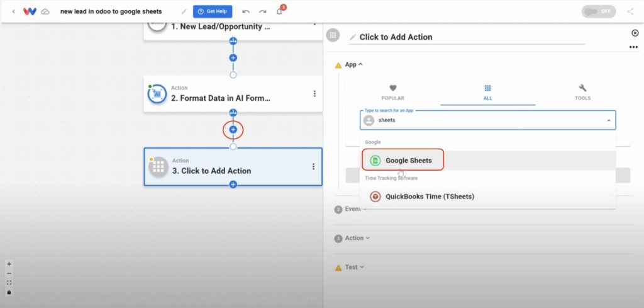Zoom in on the canvas
Viewport: 644px width, 308px height.
pos(9,264)
